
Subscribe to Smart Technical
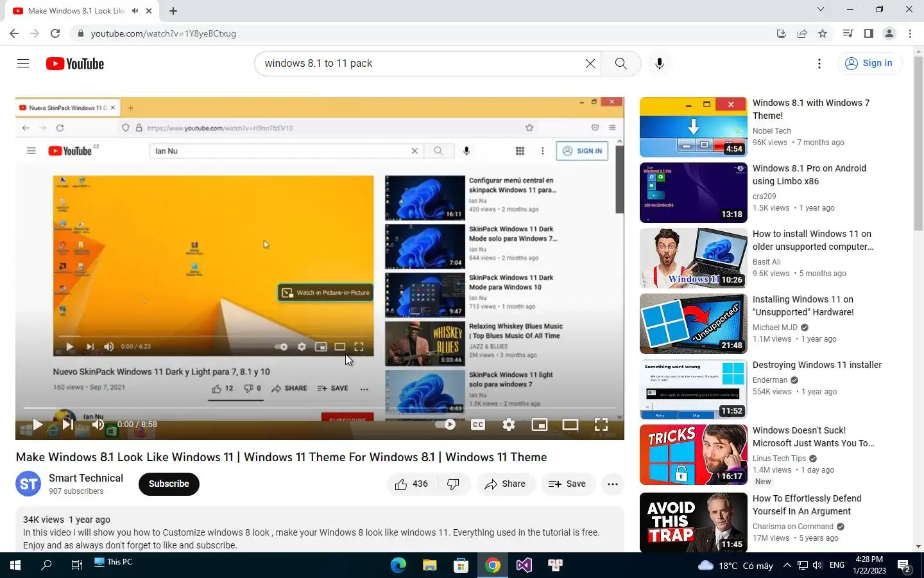[169, 484]
